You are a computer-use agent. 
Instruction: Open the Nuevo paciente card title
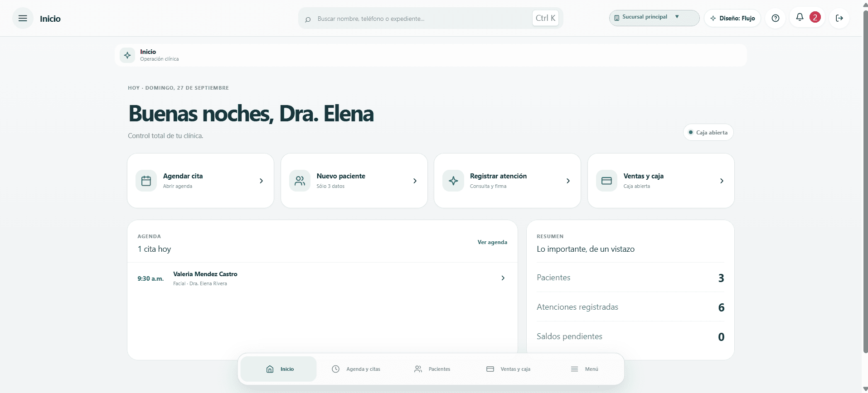coord(341,176)
